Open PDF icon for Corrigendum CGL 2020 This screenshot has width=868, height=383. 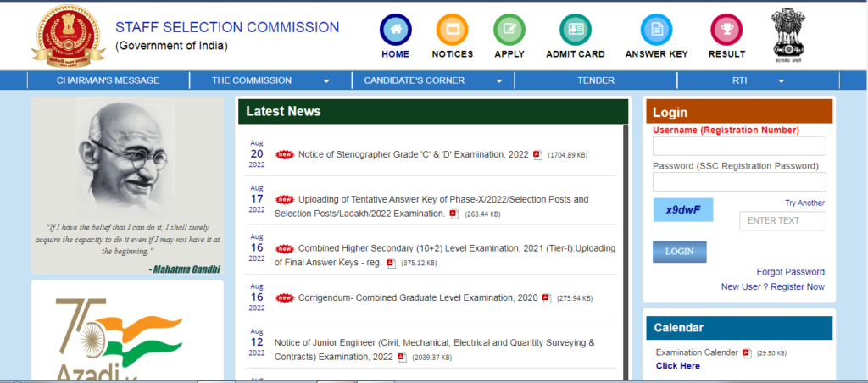(x=547, y=297)
